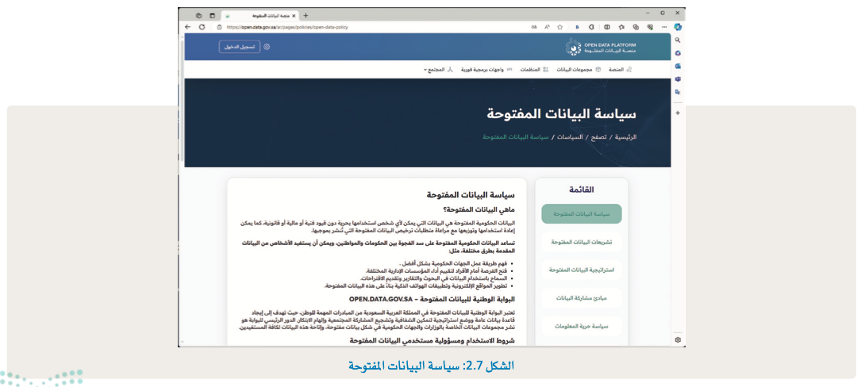Image resolution: width=866 pixels, height=387 pixels.
Task: Click the sidebar plus to add an app
Action: 678,113
